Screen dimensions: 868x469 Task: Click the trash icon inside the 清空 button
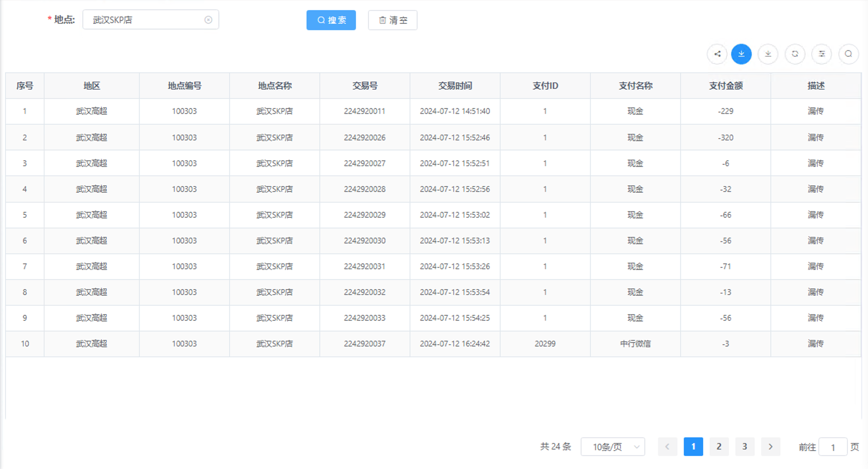381,20
